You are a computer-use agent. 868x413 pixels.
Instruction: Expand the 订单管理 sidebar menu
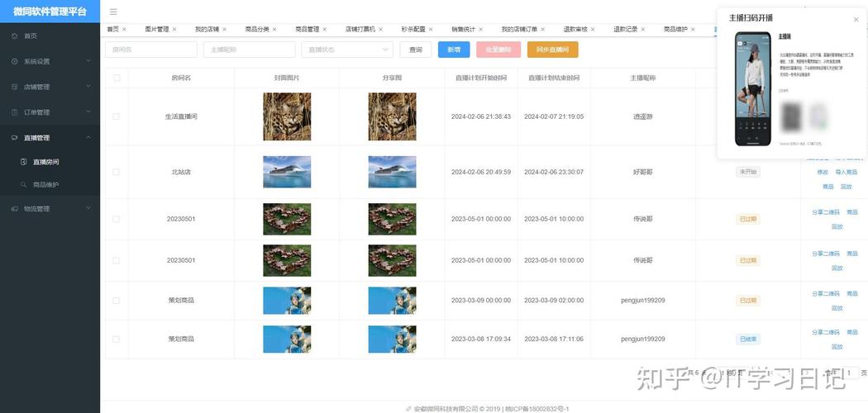point(88,112)
